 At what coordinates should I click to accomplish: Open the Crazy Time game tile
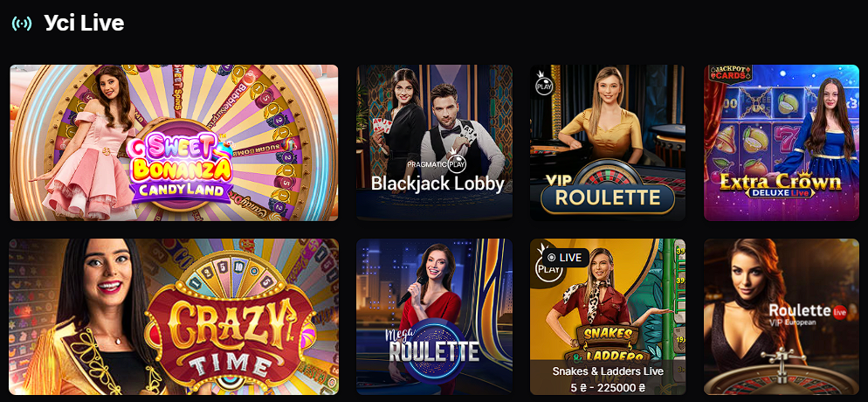pos(174,316)
